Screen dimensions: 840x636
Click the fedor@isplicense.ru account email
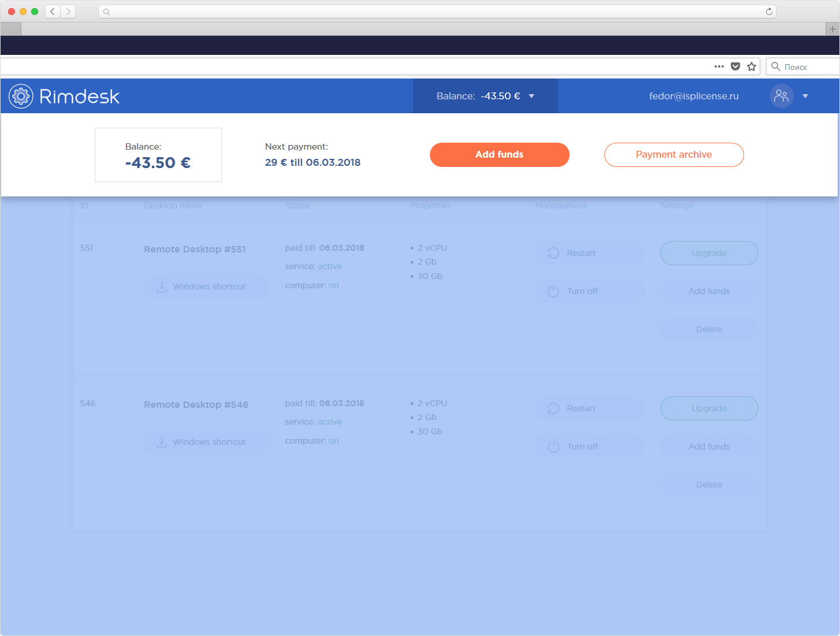click(693, 96)
